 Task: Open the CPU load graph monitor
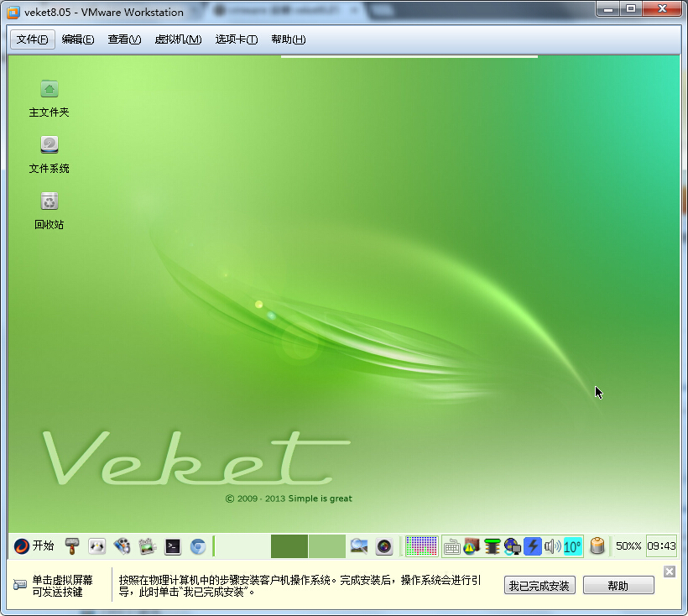click(421, 546)
